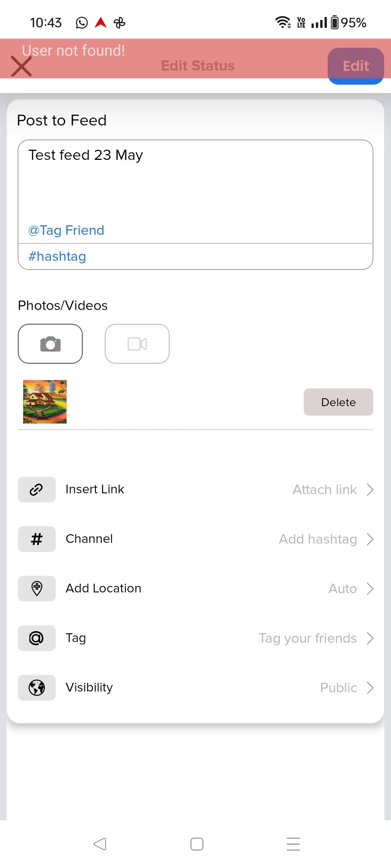
Task: Tap the chain link icon
Action: point(37,489)
